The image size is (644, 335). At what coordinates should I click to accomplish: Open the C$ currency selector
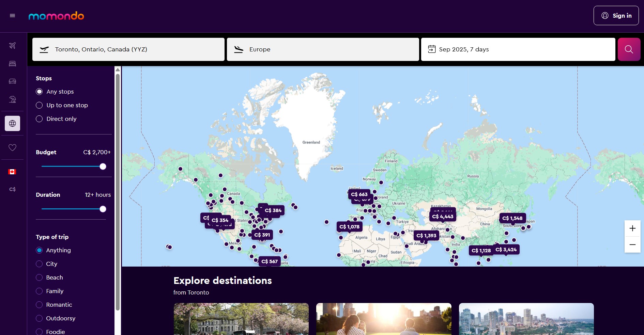(12, 189)
